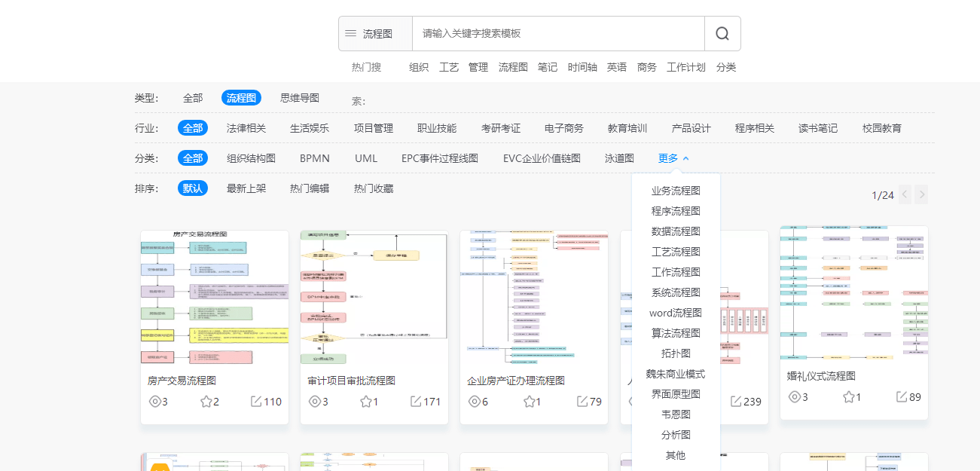Filter industry by 程序相关

pyautogui.click(x=755, y=128)
